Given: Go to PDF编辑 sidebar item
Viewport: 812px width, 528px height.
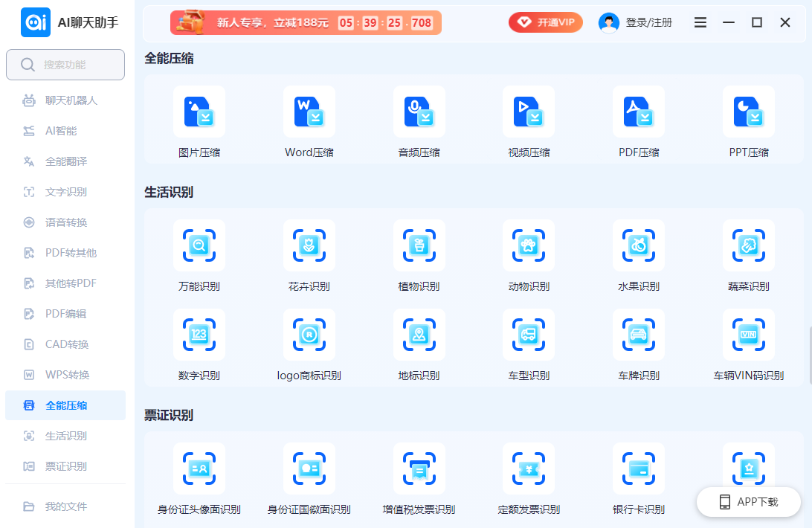Looking at the screenshot, I should [x=65, y=314].
